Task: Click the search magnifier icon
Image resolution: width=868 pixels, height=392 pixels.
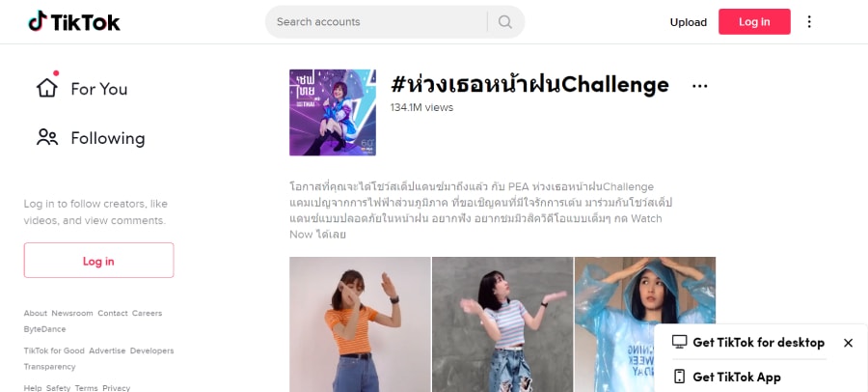Action: (504, 21)
